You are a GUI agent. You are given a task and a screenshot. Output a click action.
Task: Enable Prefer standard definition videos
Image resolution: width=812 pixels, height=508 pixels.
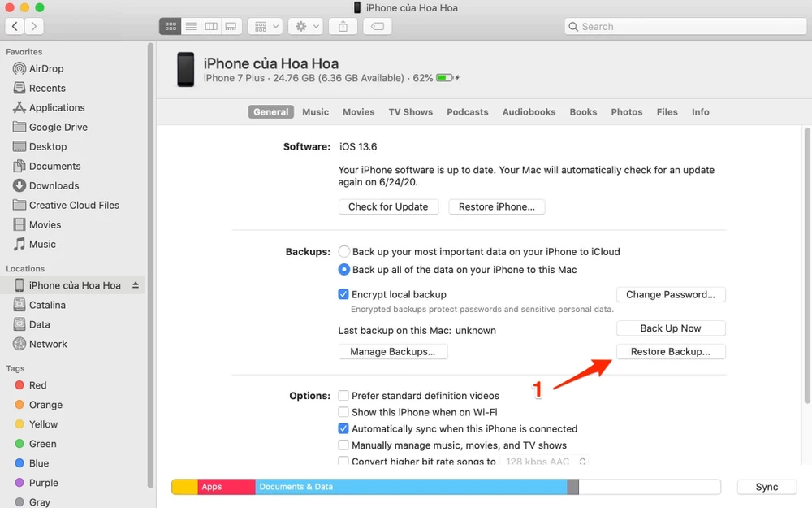343,396
